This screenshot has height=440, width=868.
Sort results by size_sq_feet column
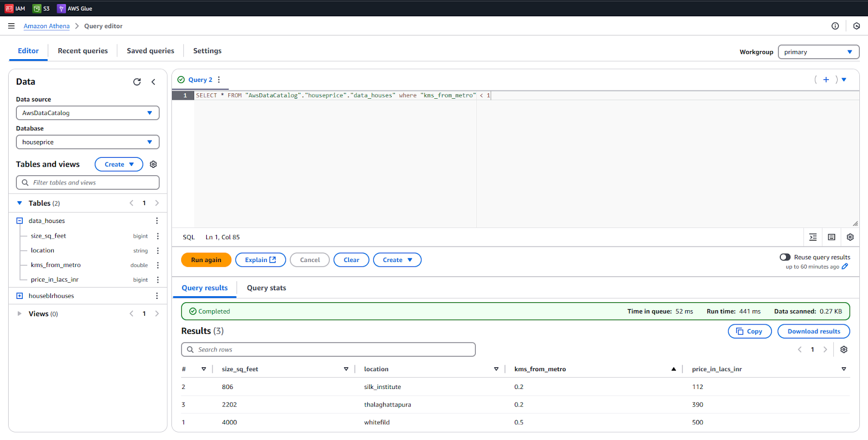pos(346,369)
